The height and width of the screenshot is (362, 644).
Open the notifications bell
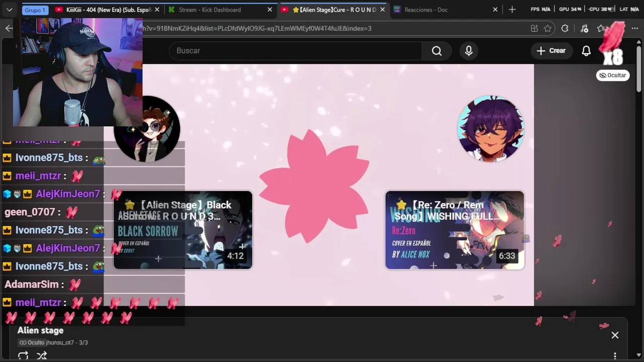[586, 51]
